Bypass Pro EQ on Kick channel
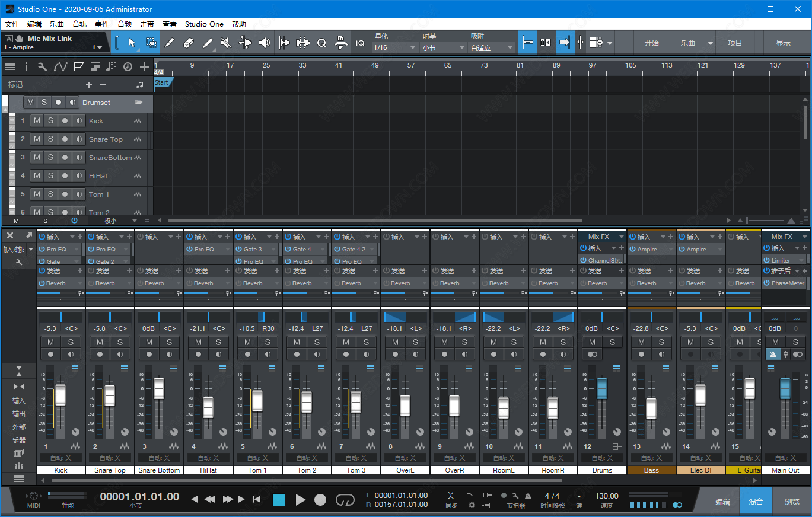 tap(42, 250)
